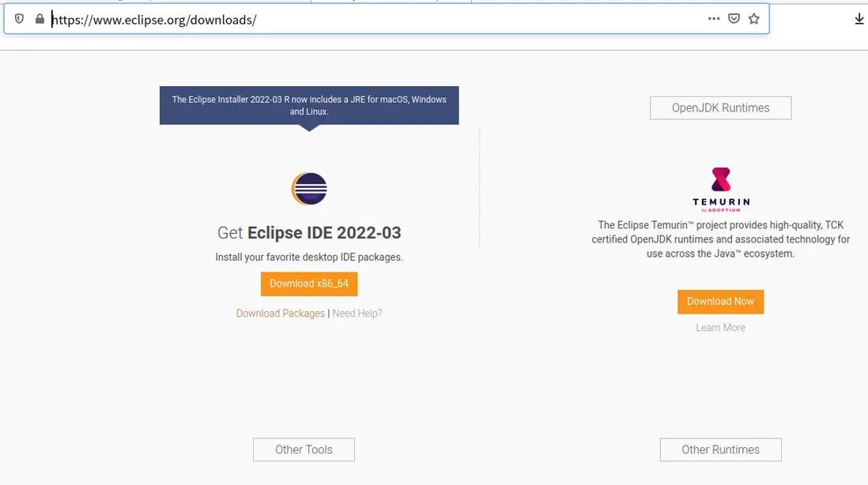868x485 pixels.
Task: Click the tracking protection shield icon
Action: 20,19
